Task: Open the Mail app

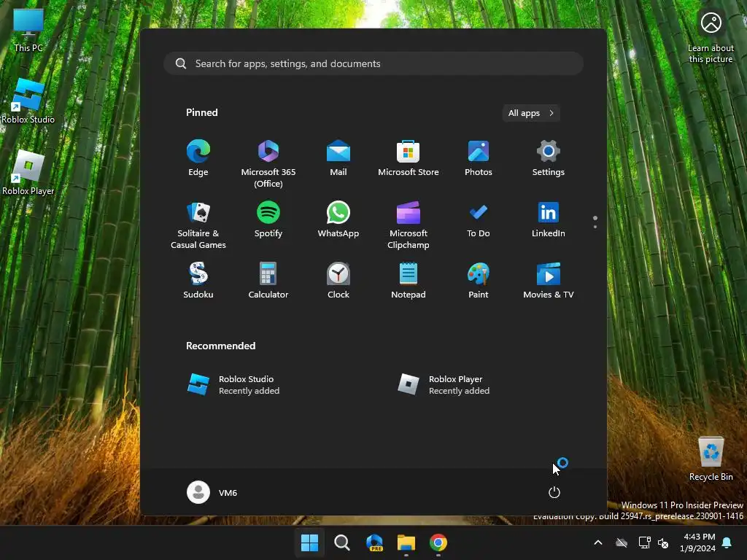Action: click(338, 158)
